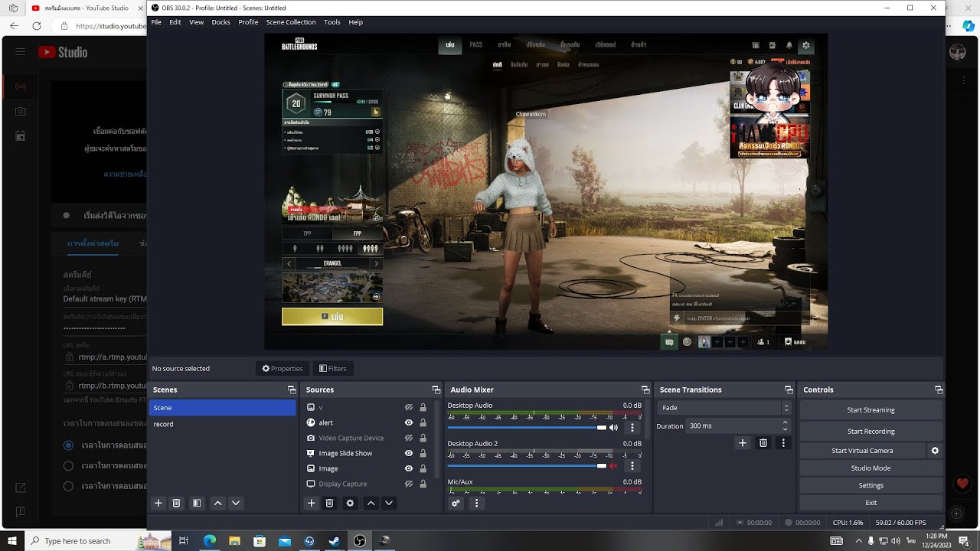Screen dimensions: 980x551
Task: Move source up in Sources panel
Action: click(371, 503)
